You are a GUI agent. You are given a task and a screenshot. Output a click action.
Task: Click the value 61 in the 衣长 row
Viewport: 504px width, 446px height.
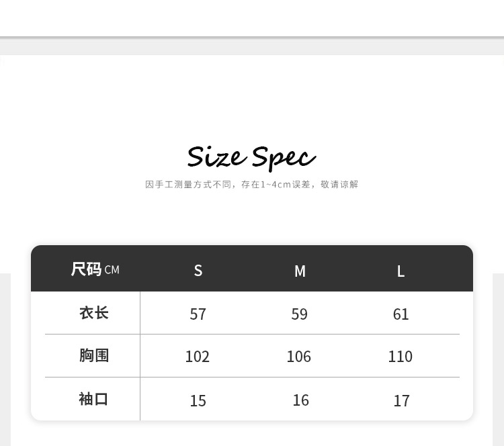pos(401,314)
